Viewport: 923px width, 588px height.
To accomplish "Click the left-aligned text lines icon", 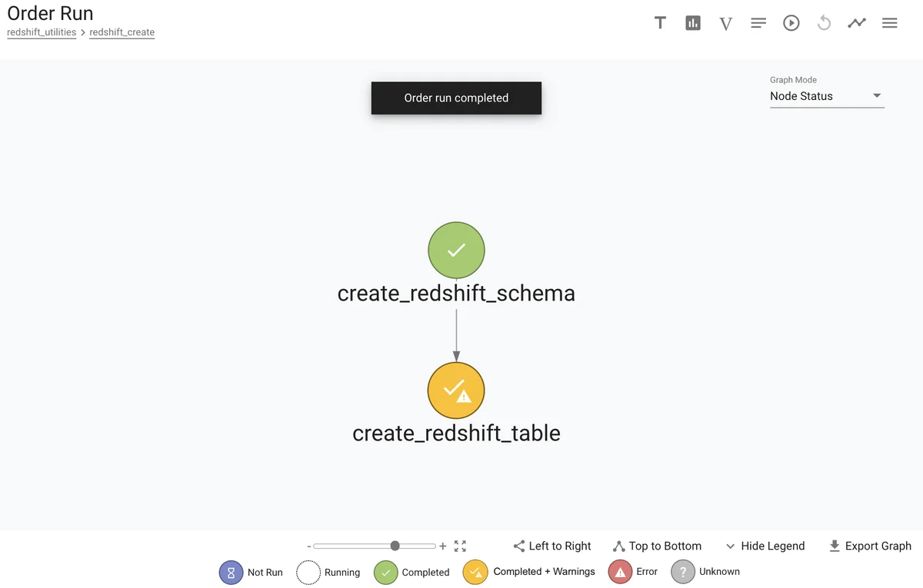I will coord(758,23).
